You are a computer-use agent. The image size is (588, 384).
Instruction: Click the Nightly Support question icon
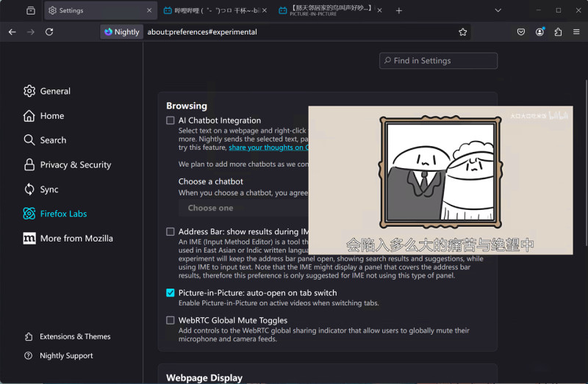tap(29, 355)
